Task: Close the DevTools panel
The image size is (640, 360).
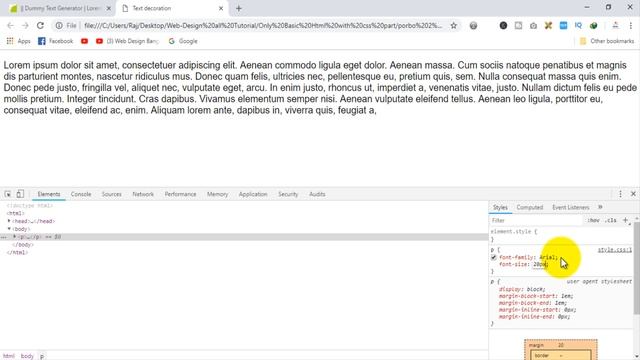Action: (633, 194)
